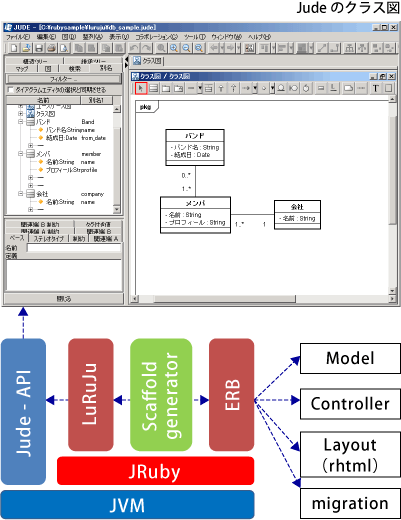401x520 pixels.
Task: Choose the dashed Dependency arrow tool
Action: (246, 88)
